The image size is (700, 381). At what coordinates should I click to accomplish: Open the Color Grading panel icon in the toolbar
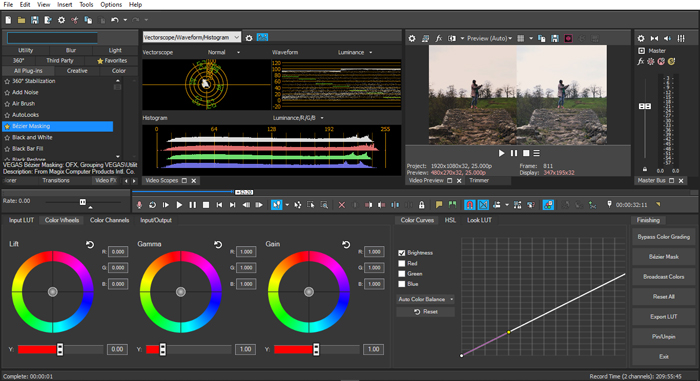[x=548, y=205]
